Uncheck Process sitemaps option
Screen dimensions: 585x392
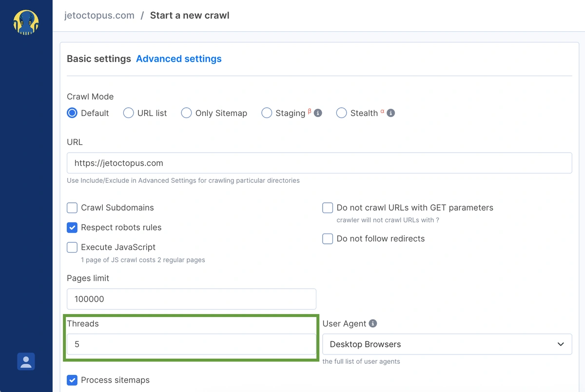(72, 380)
